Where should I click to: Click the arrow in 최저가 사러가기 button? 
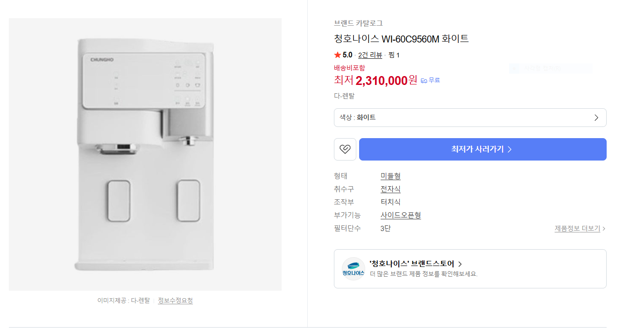pos(510,149)
